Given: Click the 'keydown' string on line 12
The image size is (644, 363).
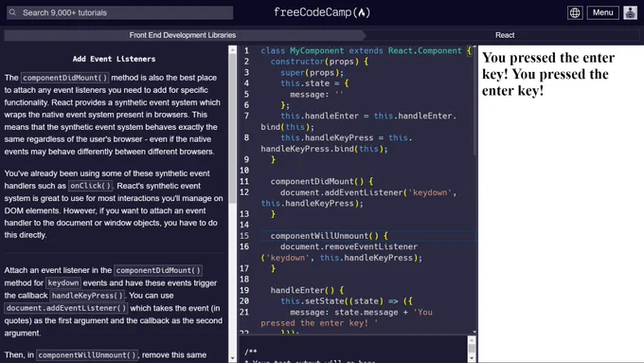Looking at the screenshot, I should [430, 192].
